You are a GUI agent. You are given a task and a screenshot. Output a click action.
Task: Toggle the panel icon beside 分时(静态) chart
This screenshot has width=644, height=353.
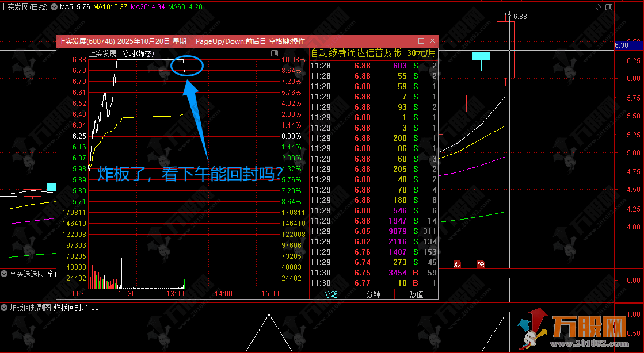point(274,53)
